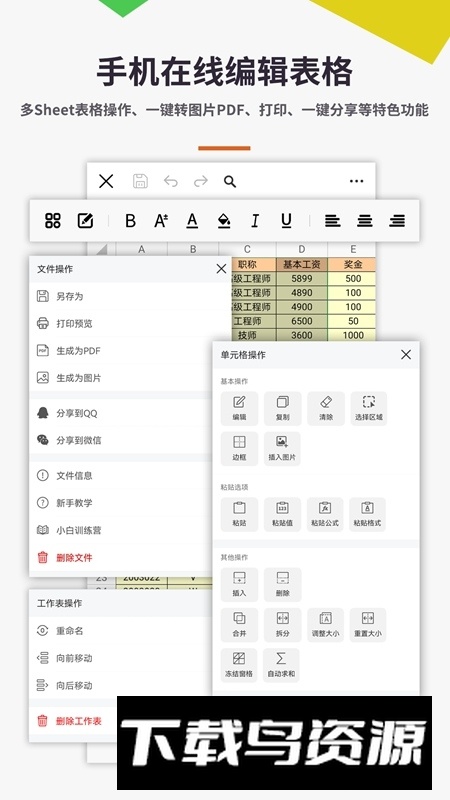Close the spreadsheet editor with X icon

point(106,181)
